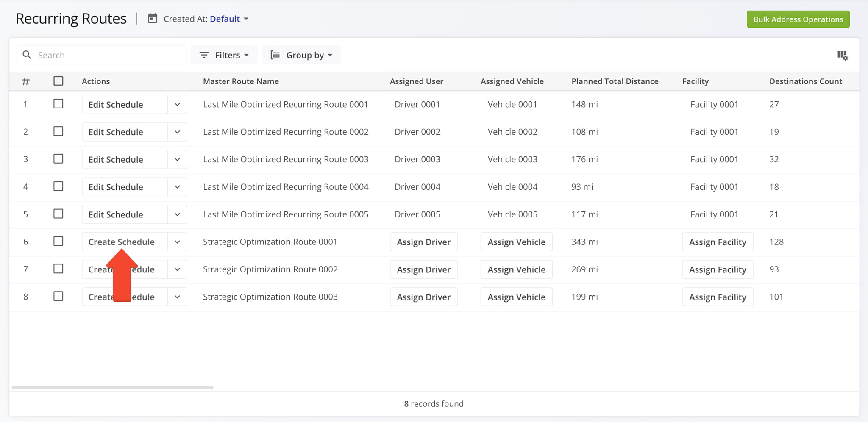Click the calendar icon beside Created At

153,19
